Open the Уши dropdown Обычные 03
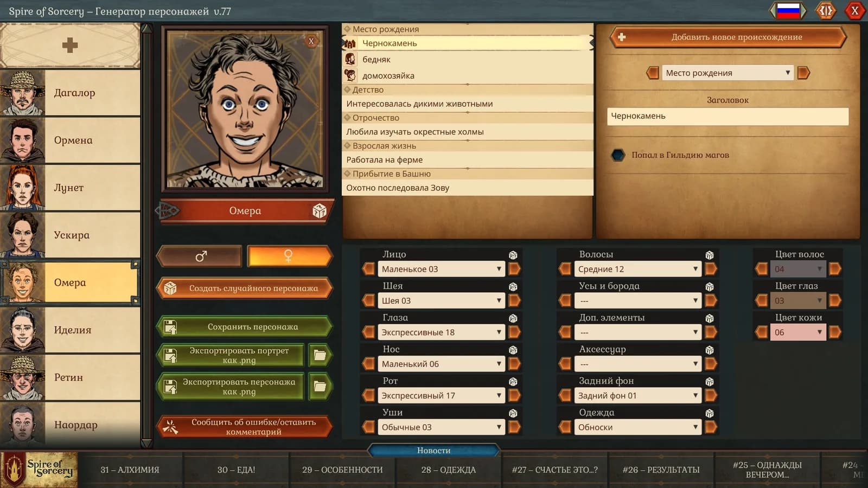The height and width of the screenshot is (488, 868). pos(441,427)
